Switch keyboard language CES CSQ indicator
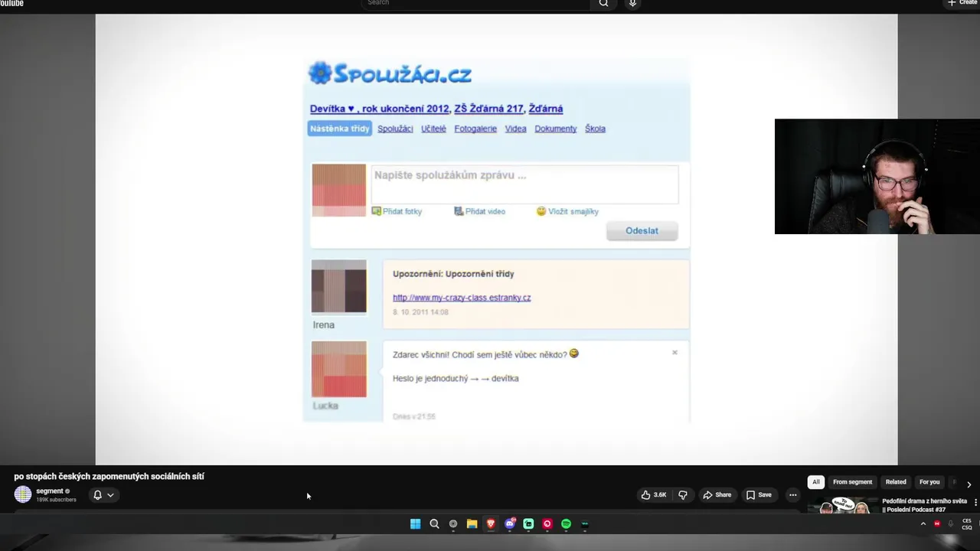The height and width of the screenshot is (551, 980). [x=967, y=524]
